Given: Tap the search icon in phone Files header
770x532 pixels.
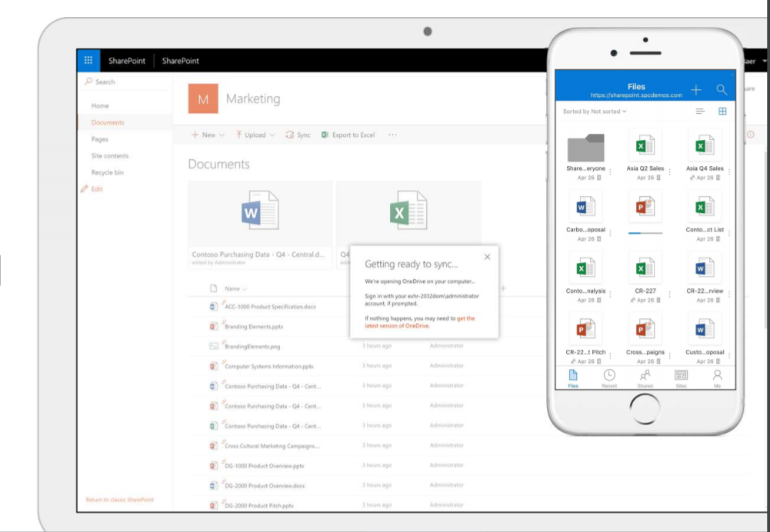Looking at the screenshot, I should 722,90.
